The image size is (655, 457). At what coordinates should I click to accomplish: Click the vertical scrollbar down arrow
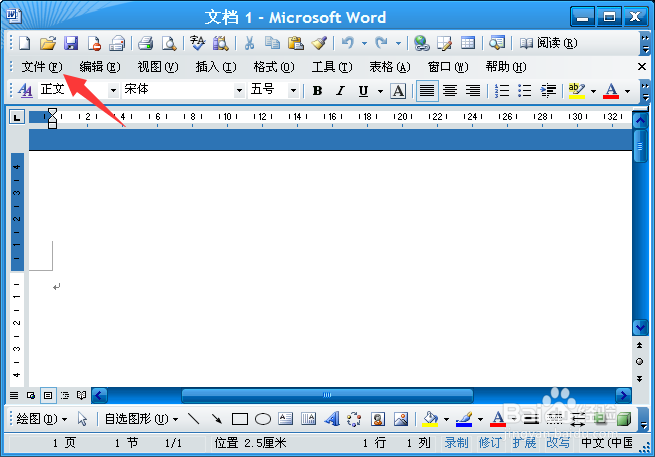[640, 327]
